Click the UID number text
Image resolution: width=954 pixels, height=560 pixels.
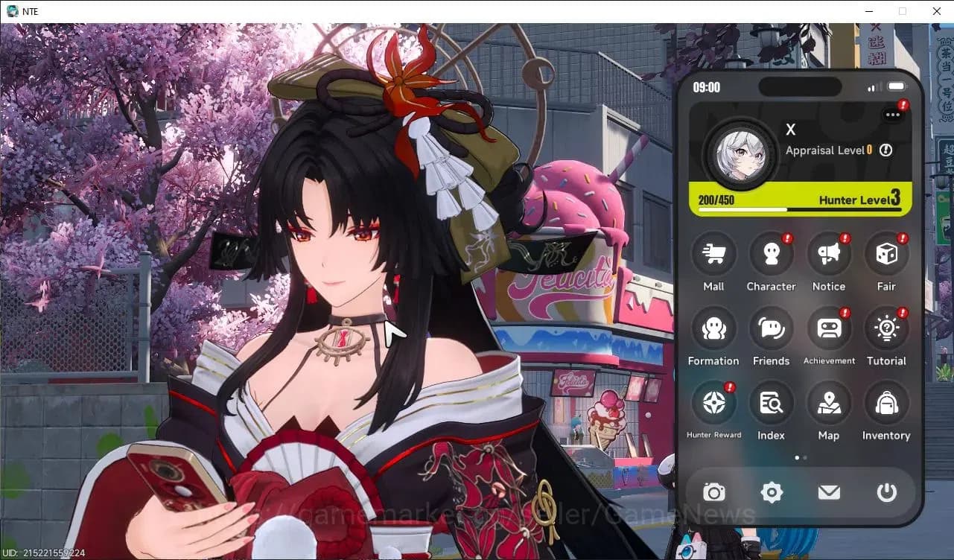[x=43, y=553]
